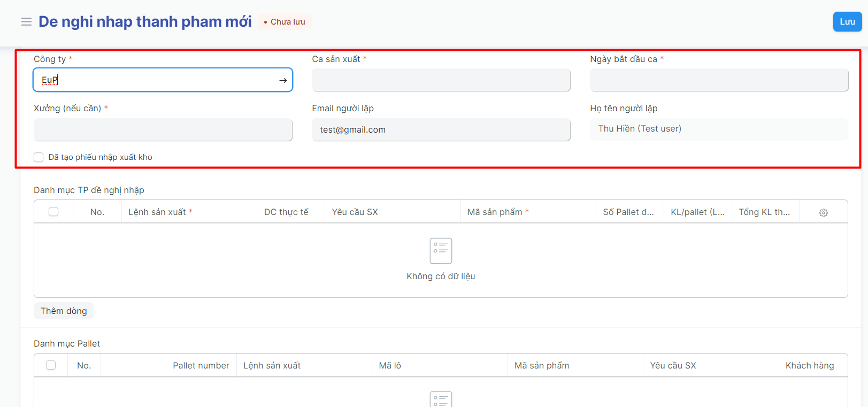Click the empty-data icon in TP table
This screenshot has width=868, height=407.
point(441,251)
